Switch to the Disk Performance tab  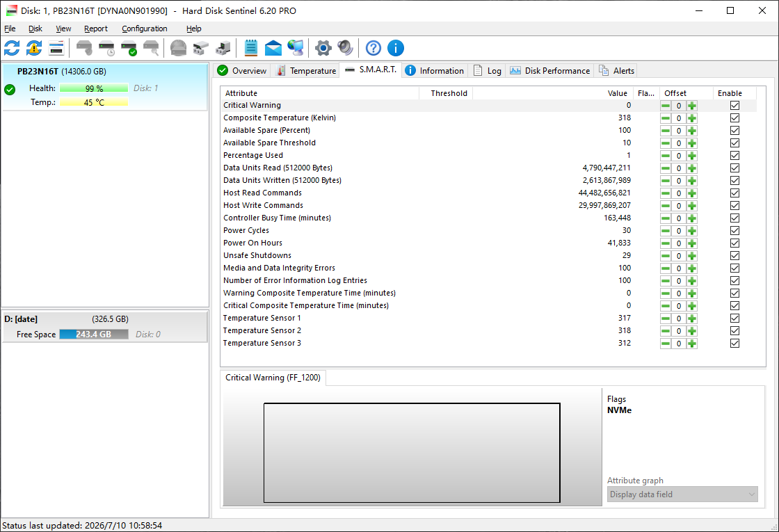pos(550,70)
